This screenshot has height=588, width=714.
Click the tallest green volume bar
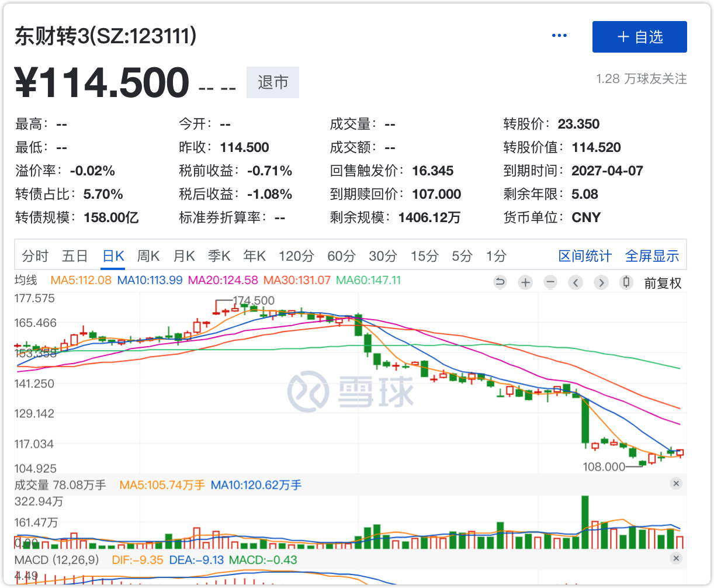click(x=585, y=521)
